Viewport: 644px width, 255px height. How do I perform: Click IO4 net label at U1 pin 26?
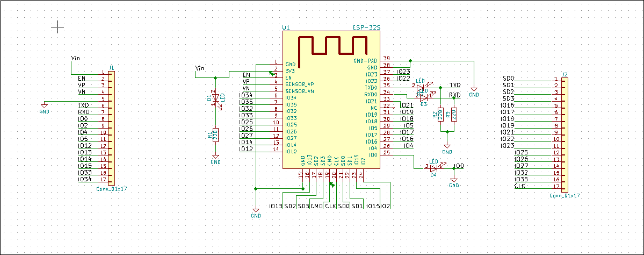(409, 146)
